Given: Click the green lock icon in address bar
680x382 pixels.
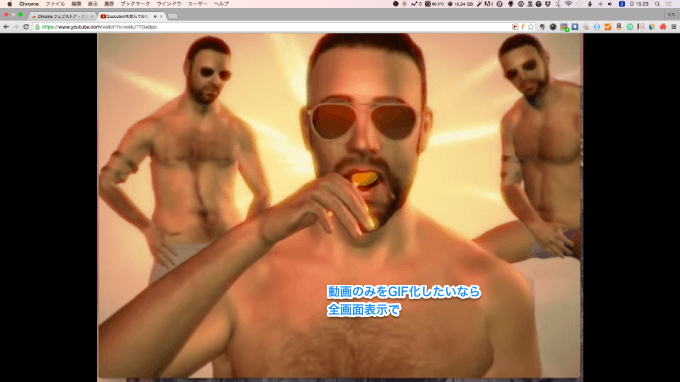Looking at the screenshot, I should (37, 27).
